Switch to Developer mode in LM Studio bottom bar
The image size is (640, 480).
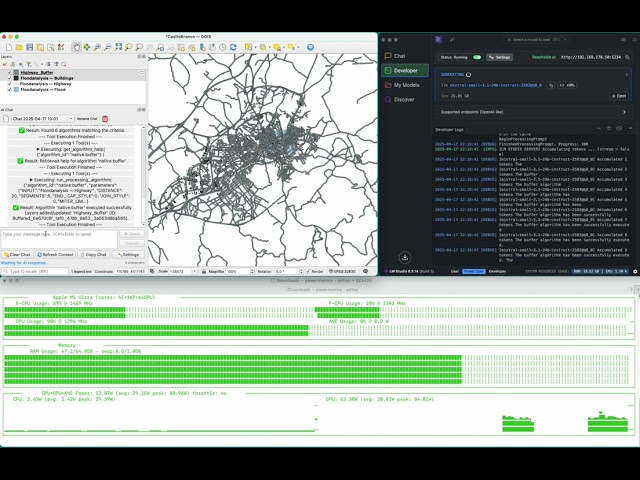[x=497, y=271]
